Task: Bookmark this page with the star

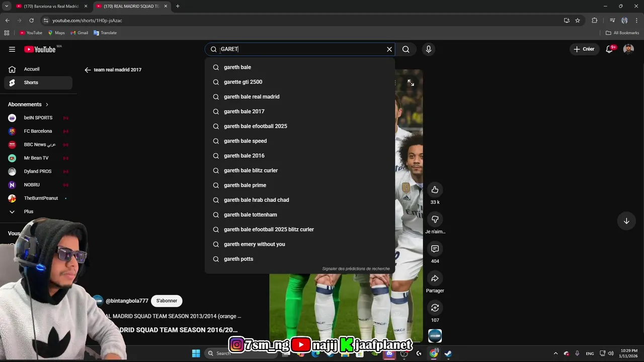Action: pyautogui.click(x=578, y=21)
